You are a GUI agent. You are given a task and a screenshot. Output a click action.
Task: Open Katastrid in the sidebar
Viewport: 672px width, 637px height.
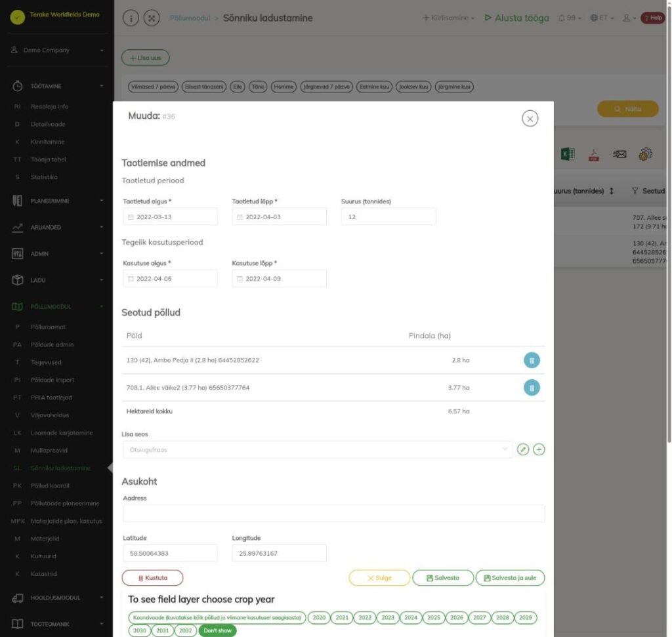point(43,574)
